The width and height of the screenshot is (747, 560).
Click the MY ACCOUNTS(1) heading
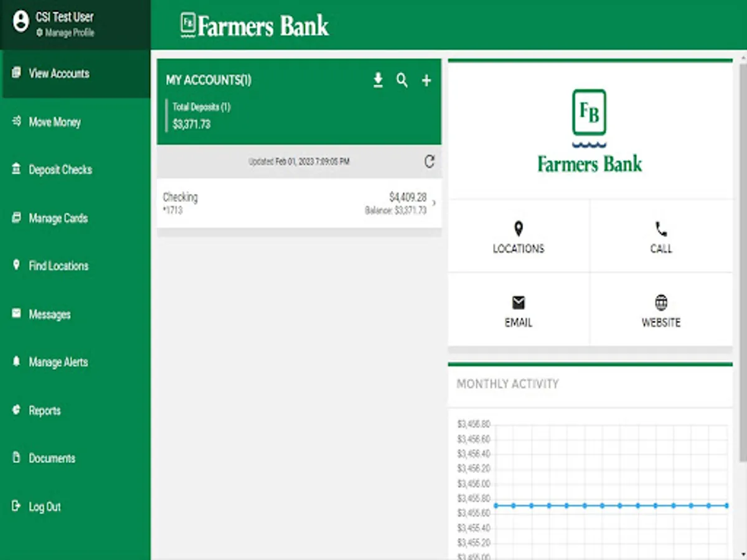pyautogui.click(x=209, y=80)
